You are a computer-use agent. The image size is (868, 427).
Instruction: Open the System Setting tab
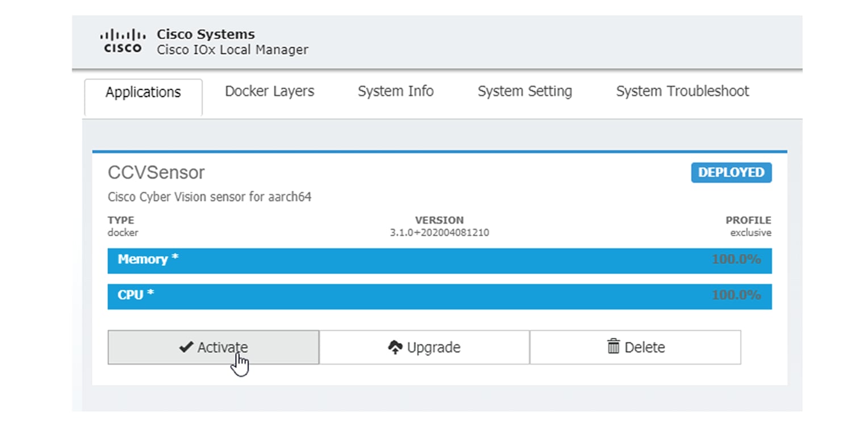pos(525,91)
